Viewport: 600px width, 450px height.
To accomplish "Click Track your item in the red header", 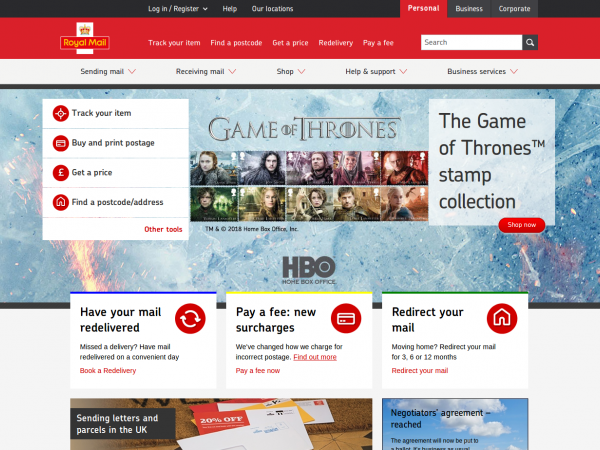I will click(174, 43).
